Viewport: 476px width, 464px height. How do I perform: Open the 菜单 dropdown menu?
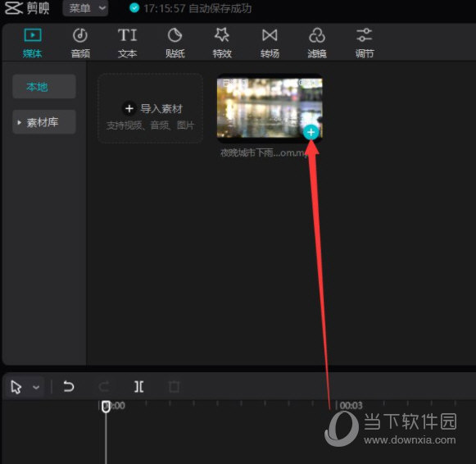pyautogui.click(x=85, y=8)
